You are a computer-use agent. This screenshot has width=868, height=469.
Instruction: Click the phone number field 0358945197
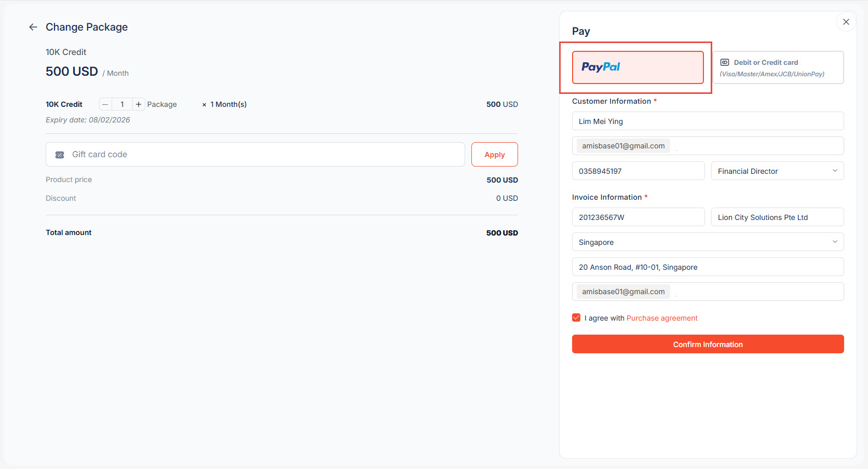[638, 171]
